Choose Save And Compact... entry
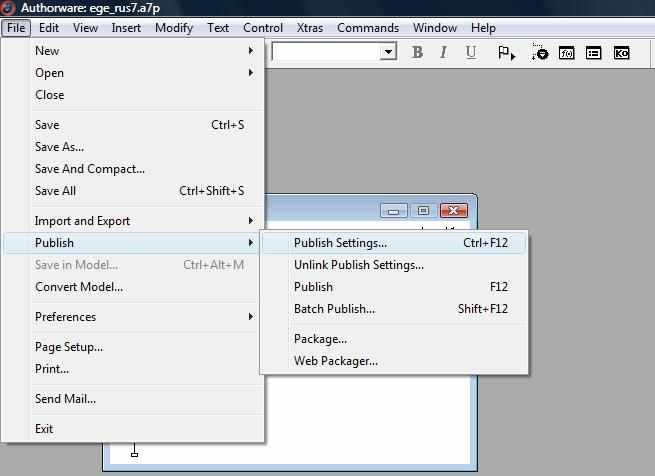The image size is (655, 476). click(x=144, y=169)
